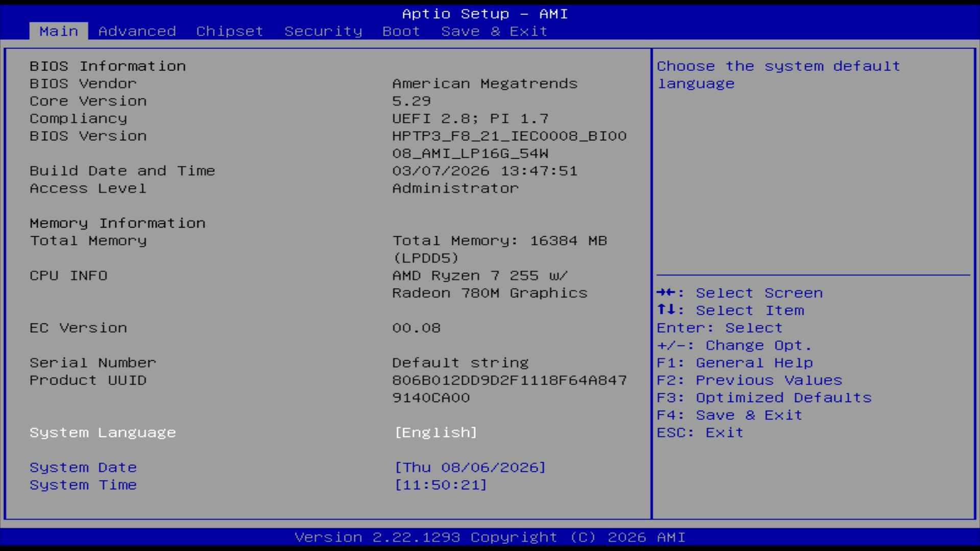
Task: Select the System Date label
Action: point(83,467)
